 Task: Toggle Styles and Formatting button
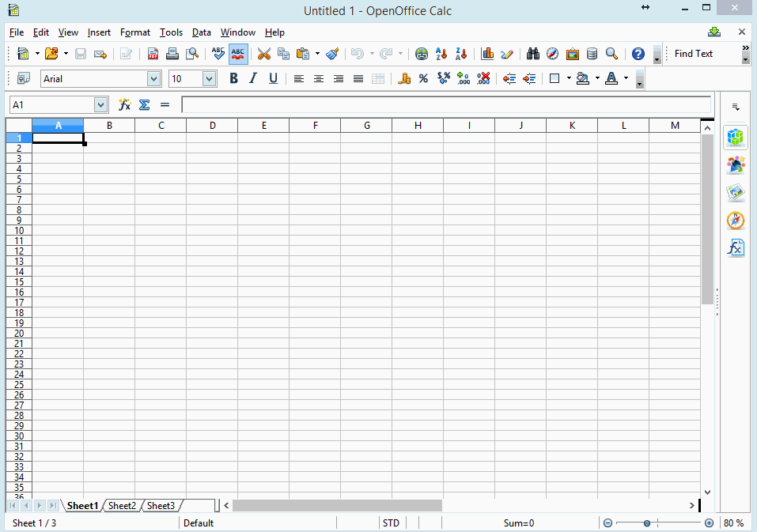click(23, 78)
